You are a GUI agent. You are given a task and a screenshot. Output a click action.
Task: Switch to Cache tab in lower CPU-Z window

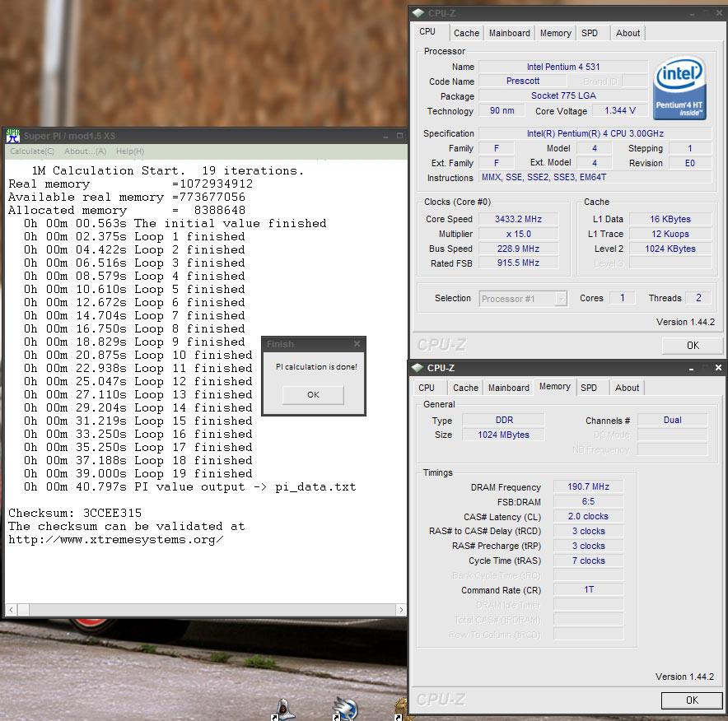tap(465, 388)
